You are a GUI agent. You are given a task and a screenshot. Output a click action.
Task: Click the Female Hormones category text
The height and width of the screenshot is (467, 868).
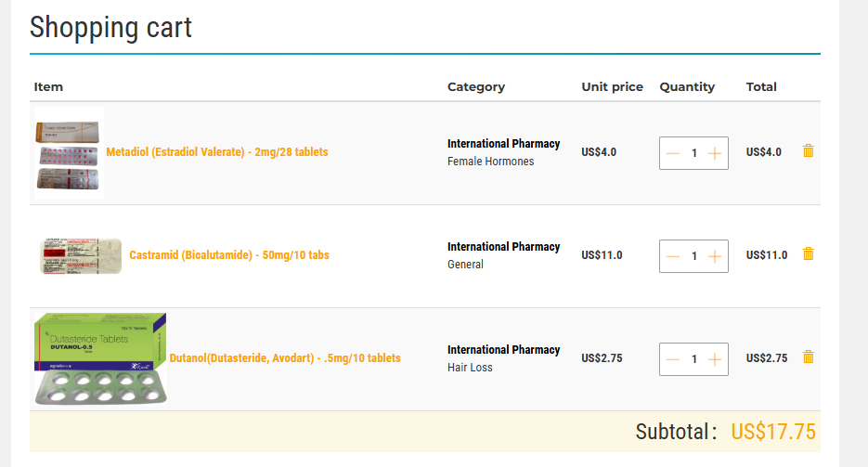pos(490,161)
